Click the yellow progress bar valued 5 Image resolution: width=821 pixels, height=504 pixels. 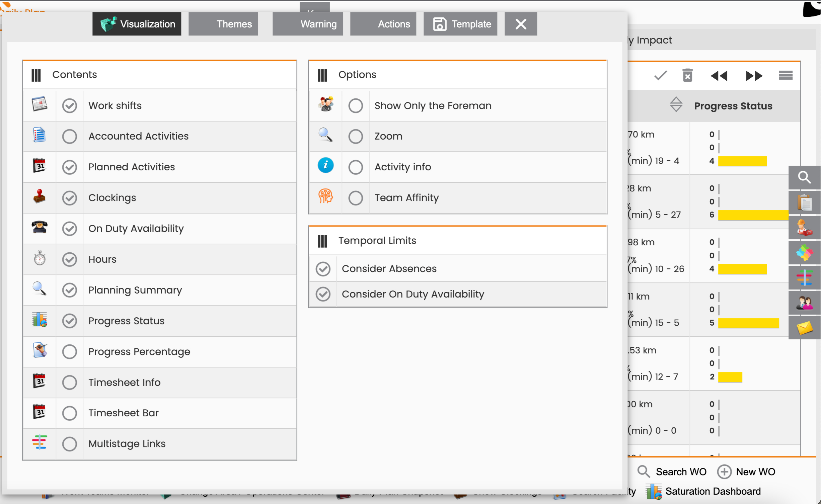749,323
